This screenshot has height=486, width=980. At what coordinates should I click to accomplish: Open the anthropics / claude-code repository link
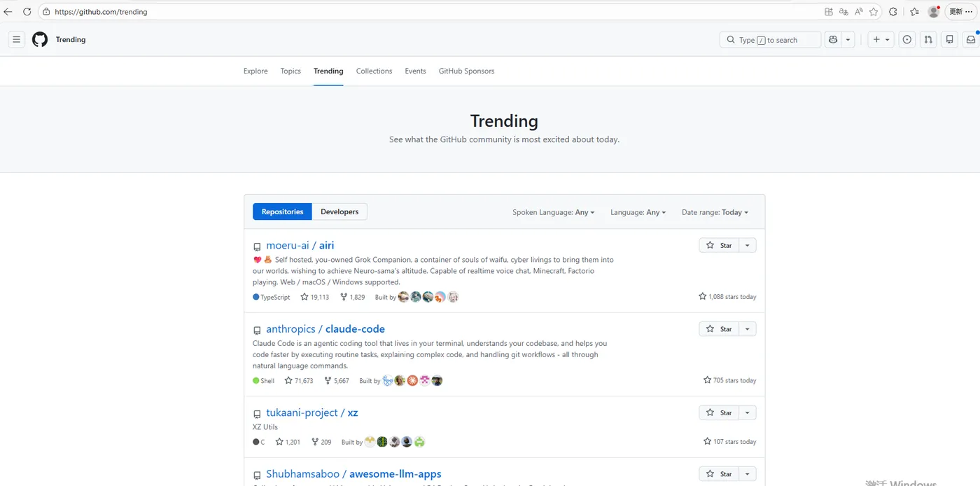point(325,329)
